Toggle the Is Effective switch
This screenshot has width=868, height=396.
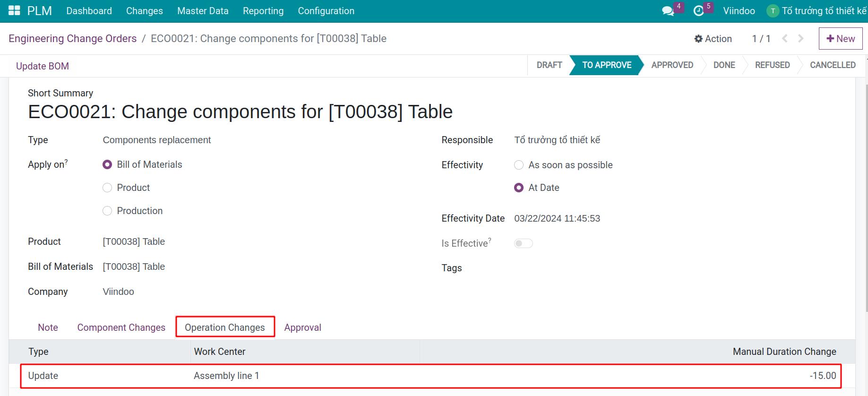(523, 243)
